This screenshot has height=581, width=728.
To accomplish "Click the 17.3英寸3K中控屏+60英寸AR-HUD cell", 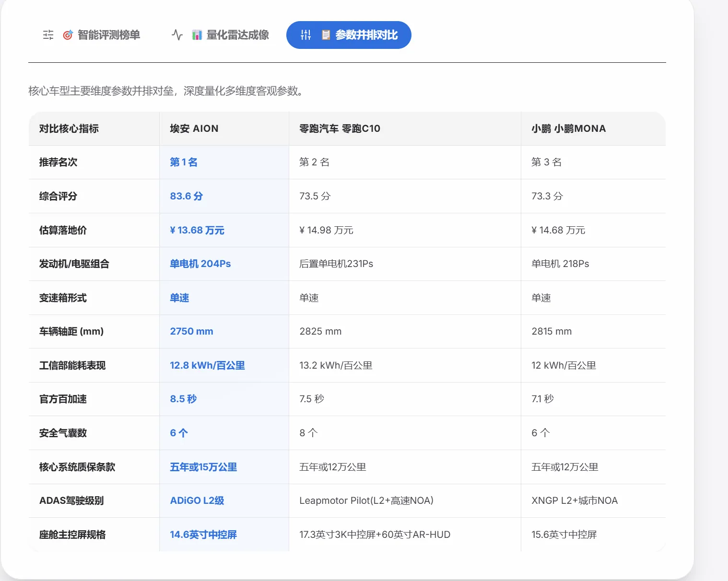I will [405, 535].
